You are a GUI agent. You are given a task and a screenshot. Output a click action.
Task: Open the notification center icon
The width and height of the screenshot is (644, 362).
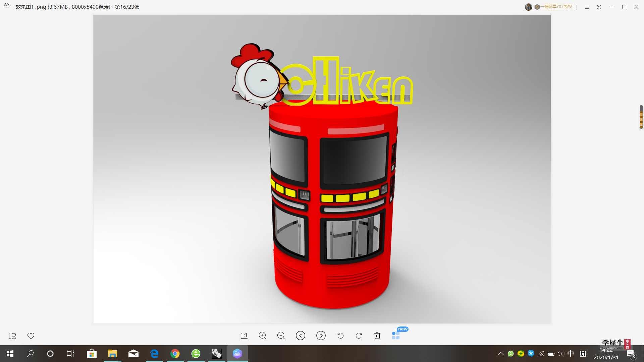click(x=631, y=354)
